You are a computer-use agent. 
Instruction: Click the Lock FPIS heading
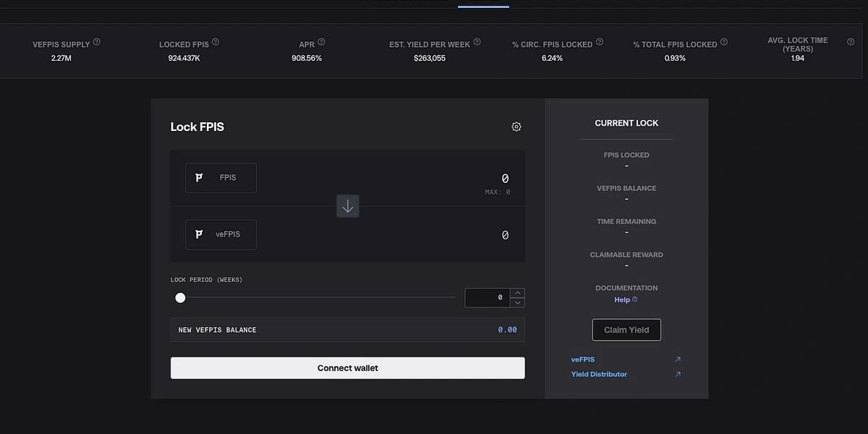point(197,127)
